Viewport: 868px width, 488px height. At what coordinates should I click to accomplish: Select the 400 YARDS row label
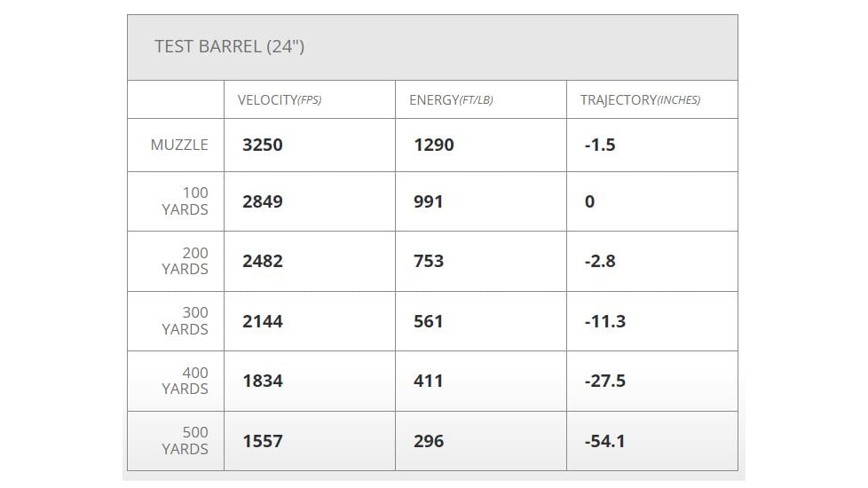tap(185, 381)
